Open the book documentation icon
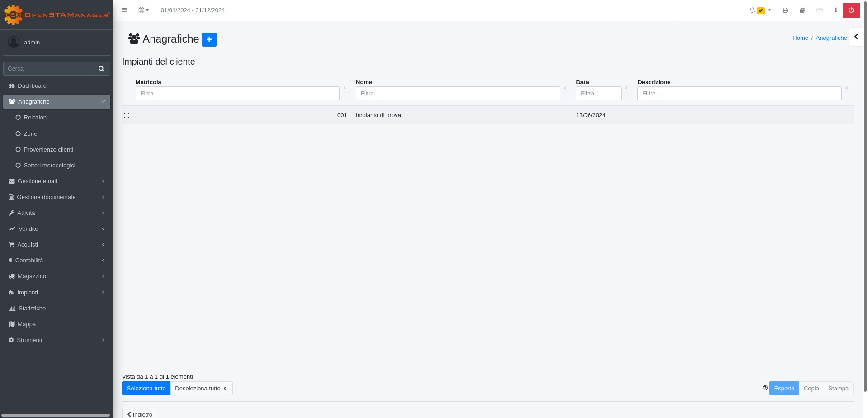This screenshot has width=868, height=418. click(802, 10)
